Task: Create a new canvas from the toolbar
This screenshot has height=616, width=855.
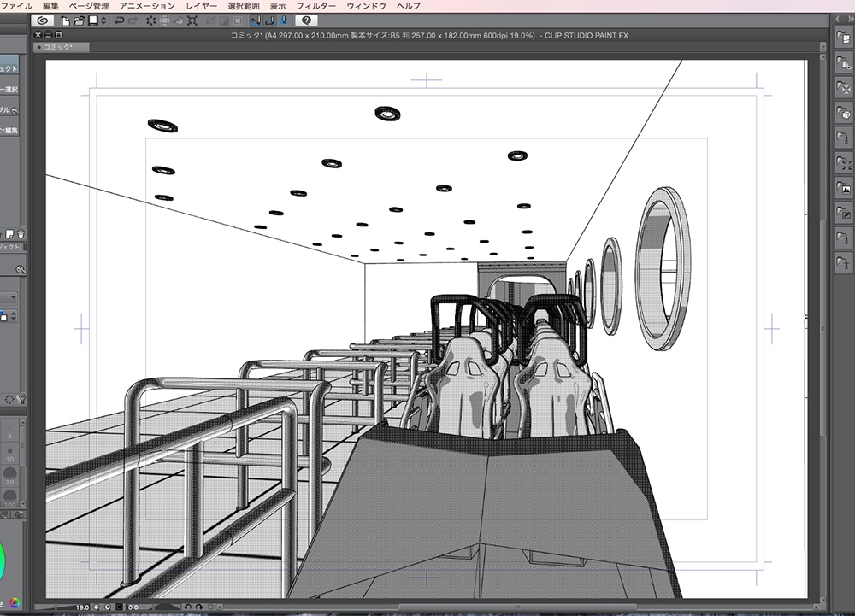Action: pyautogui.click(x=65, y=20)
